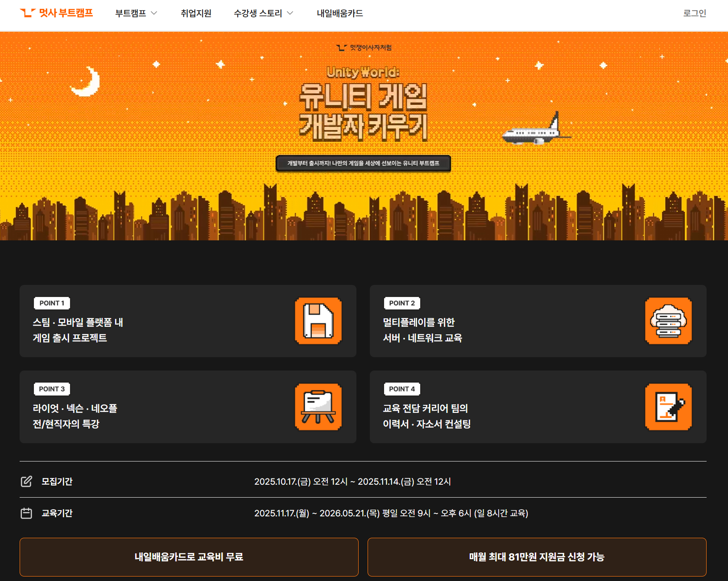Click the resume document icon in POINT 4
728x581 pixels.
(668, 407)
